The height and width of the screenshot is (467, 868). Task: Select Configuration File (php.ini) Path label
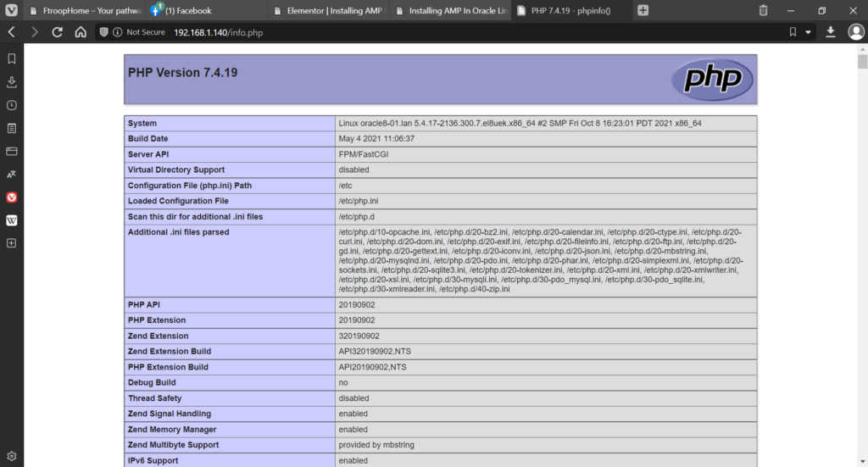point(190,186)
